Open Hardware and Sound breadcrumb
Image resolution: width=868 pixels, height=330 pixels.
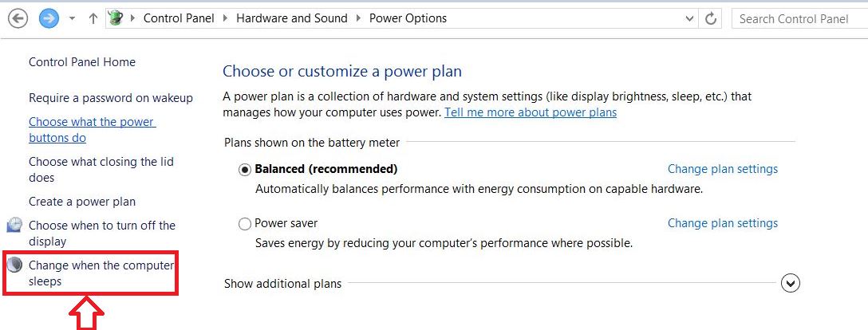291,18
